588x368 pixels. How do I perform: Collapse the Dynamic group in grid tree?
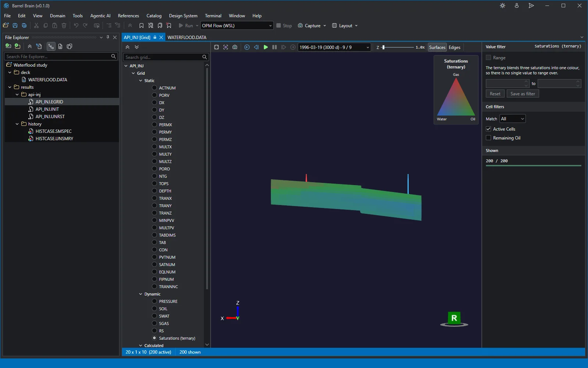click(x=140, y=294)
